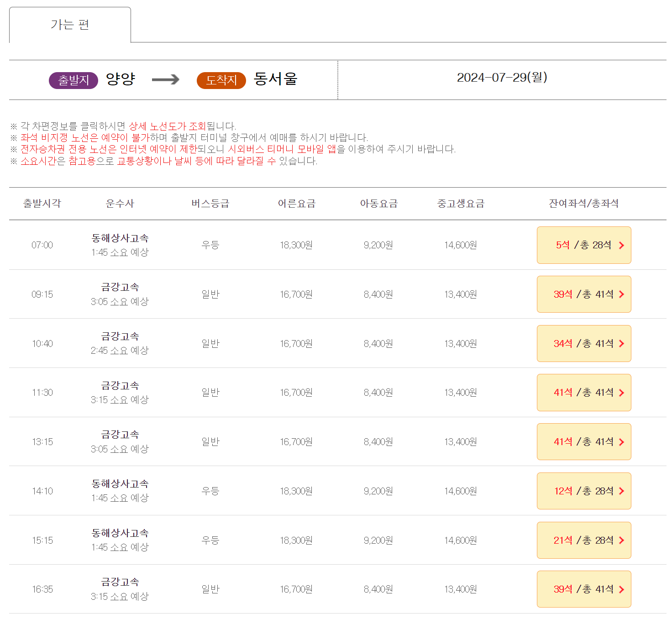Image resolution: width=672 pixels, height=619 pixels.
Task: Open 11:30 금강고속 route information
Action: (120, 393)
